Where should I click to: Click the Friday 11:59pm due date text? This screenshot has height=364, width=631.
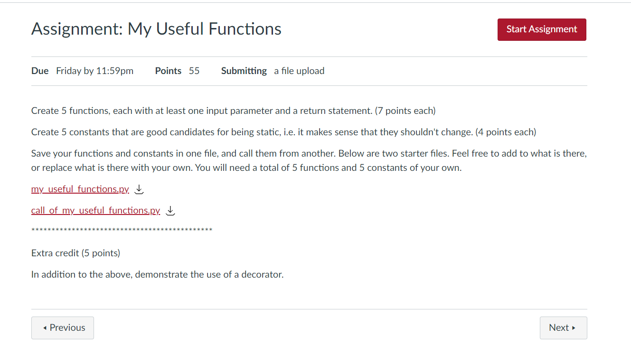[94, 71]
